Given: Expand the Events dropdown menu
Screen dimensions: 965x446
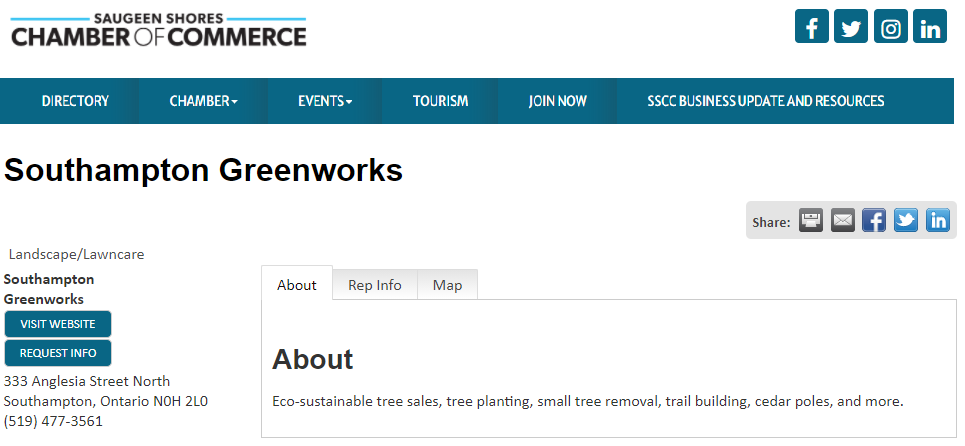Looking at the screenshot, I should coord(325,101).
